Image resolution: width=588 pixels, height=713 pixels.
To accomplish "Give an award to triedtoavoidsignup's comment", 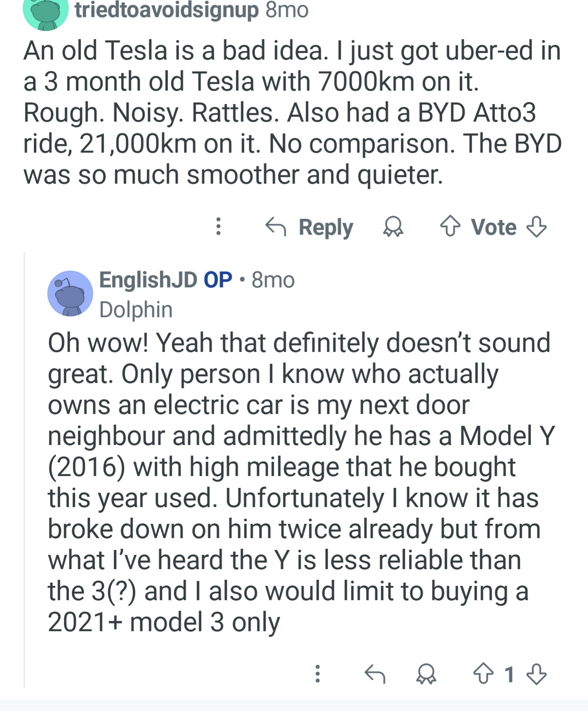I will pyautogui.click(x=393, y=227).
